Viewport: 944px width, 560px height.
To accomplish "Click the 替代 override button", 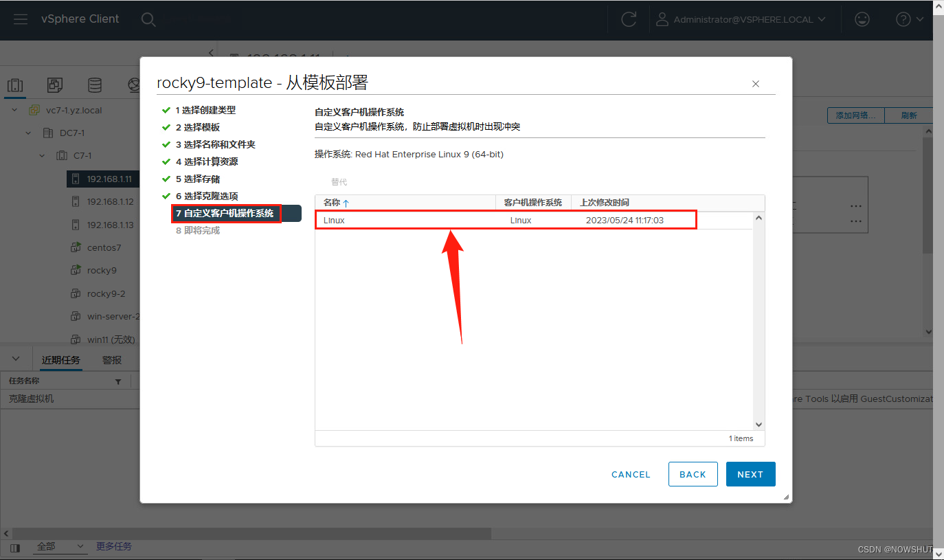I will 339,182.
